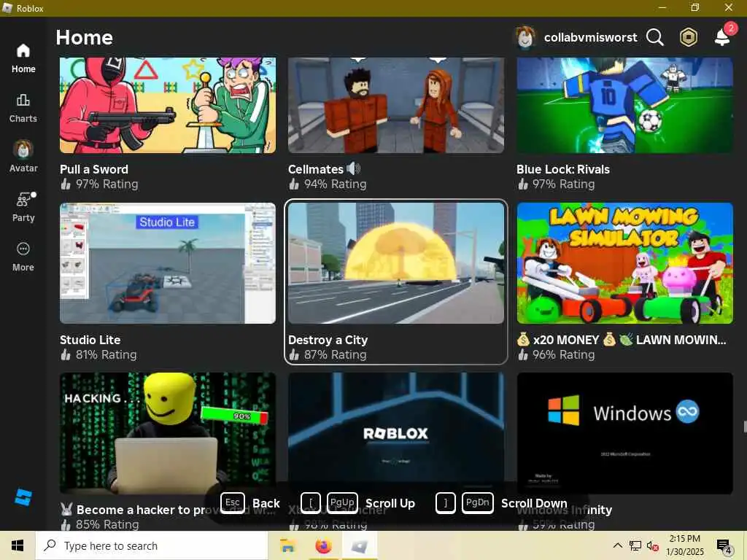The height and width of the screenshot is (560, 747).
Task: Open the notifications bell
Action: pos(723,36)
